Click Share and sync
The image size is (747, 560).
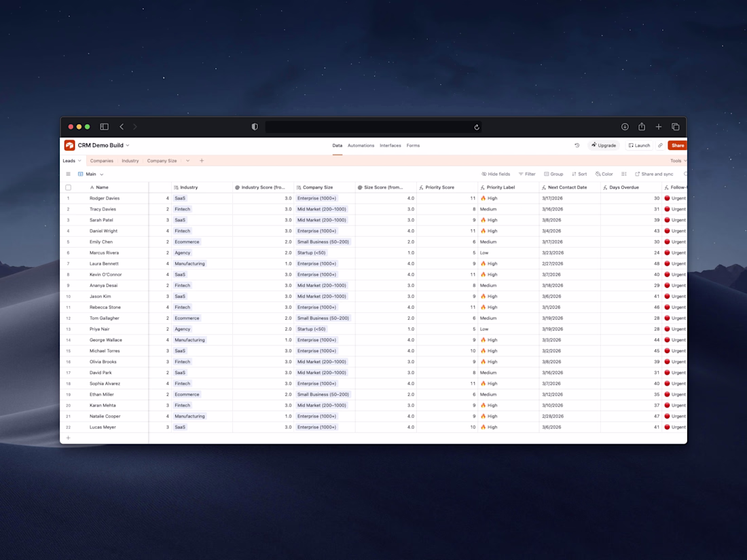tap(654, 174)
